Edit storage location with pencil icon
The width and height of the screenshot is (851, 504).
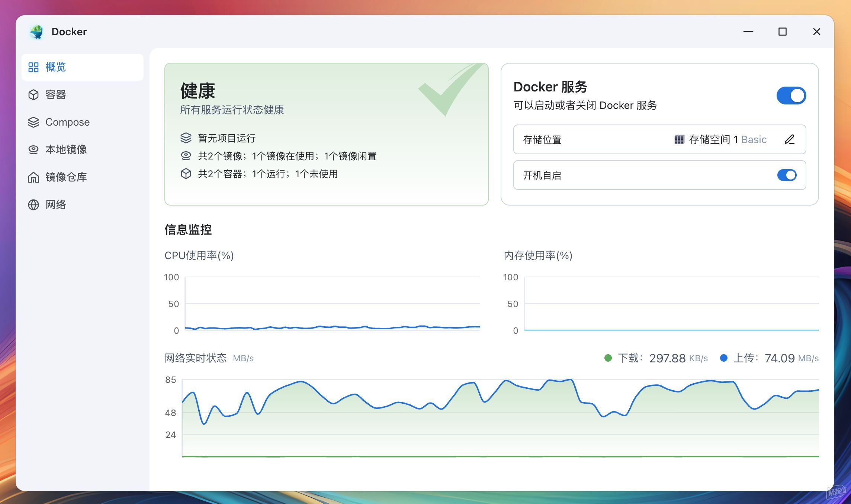(789, 139)
